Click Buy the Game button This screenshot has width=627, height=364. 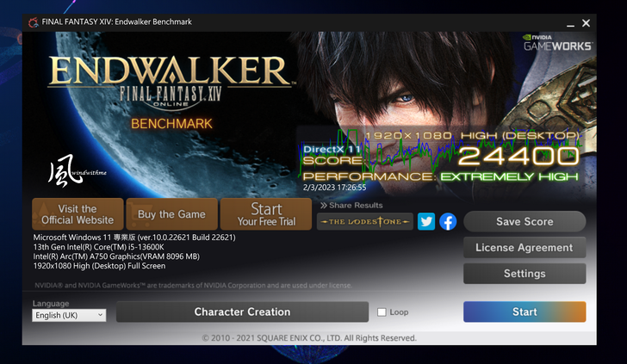pos(172,214)
